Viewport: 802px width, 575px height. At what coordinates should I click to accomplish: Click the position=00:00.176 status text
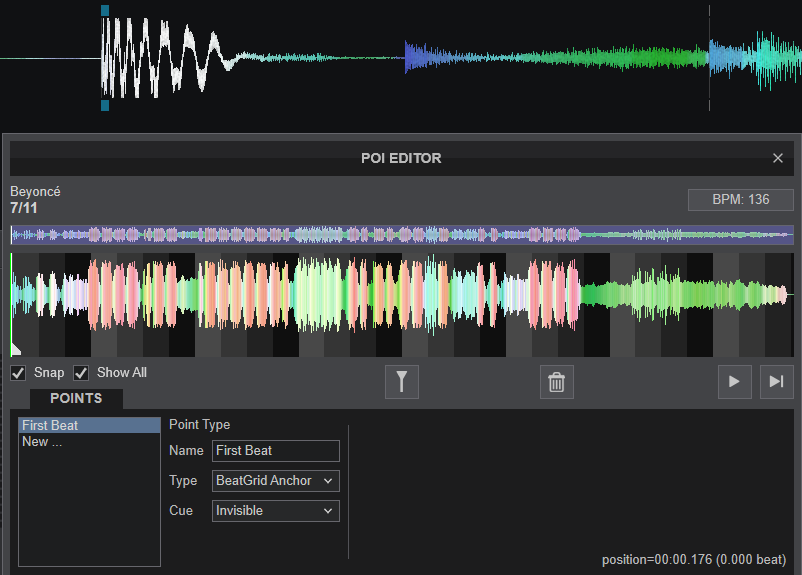point(694,560)
